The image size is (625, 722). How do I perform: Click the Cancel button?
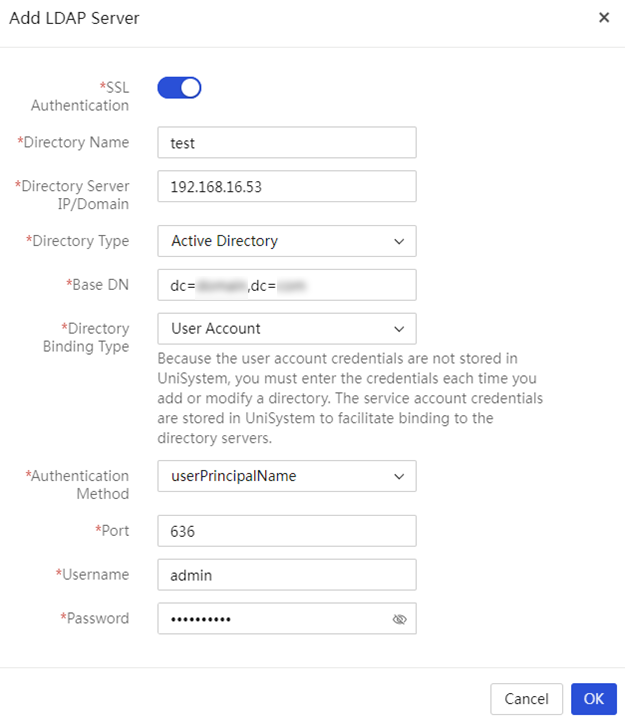526,699
